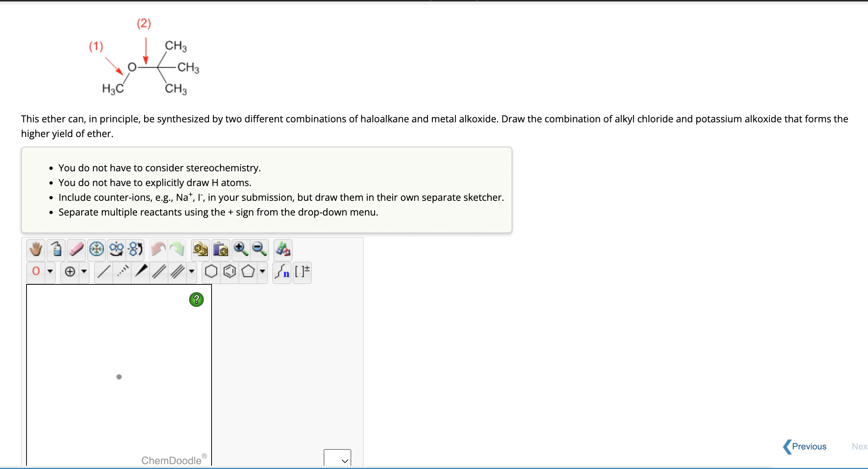Choose the benzene ring tool
This screenshot has width=868, height=469.
point(230,272)
